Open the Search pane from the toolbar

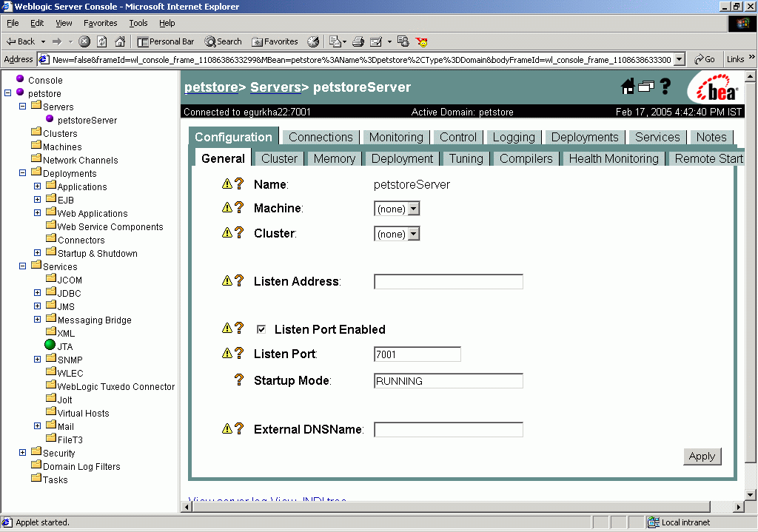coord(223,41)
